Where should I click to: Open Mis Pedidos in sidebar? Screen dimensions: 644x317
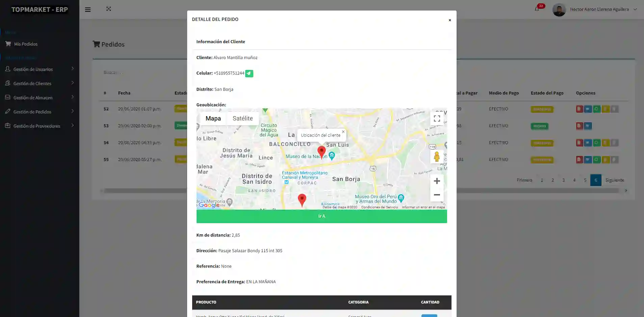[x=26, y=44]
